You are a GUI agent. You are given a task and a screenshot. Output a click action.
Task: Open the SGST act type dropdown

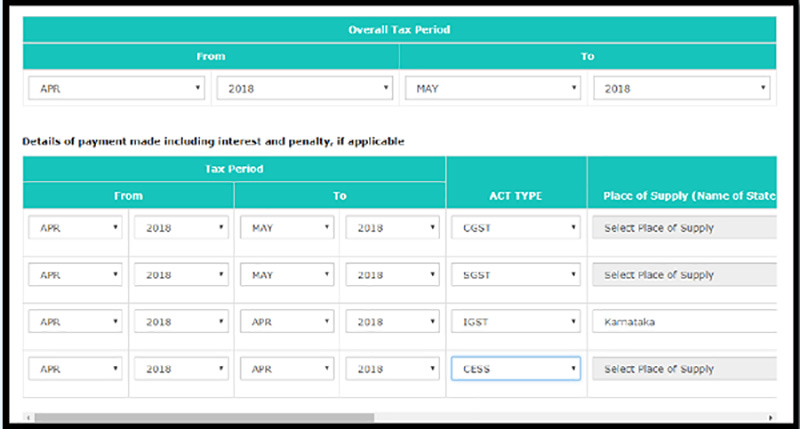click(x=515, y=275)
